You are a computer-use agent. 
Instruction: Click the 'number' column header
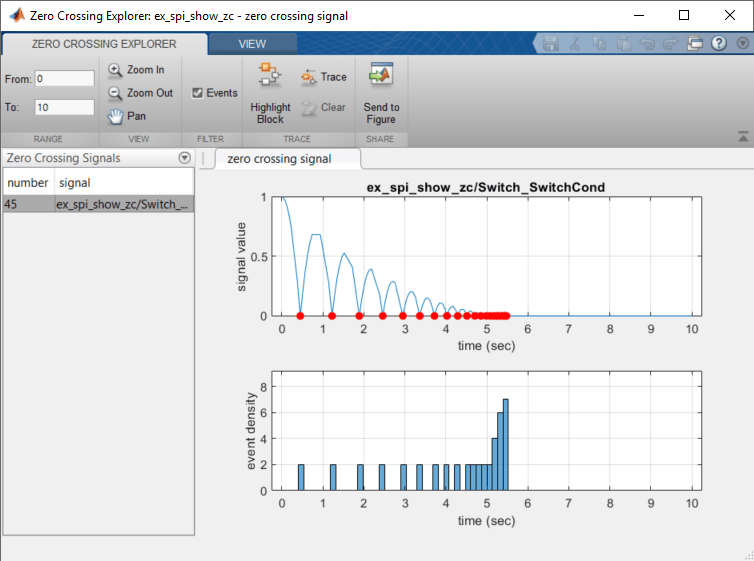pyautogui.click(x=28, y=183)
